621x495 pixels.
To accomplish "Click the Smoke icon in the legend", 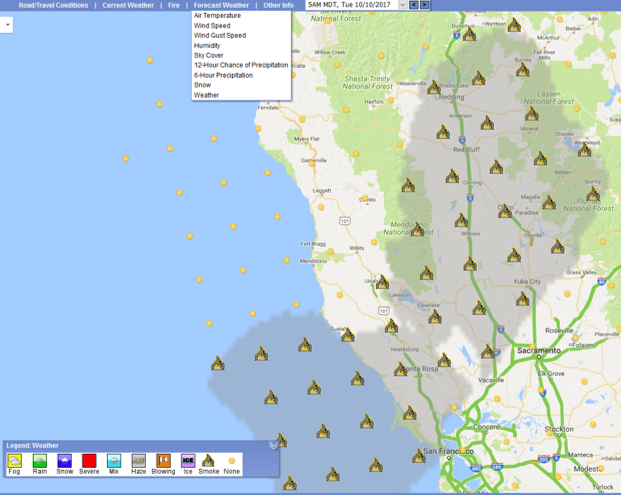I will (x=208, y=461).
